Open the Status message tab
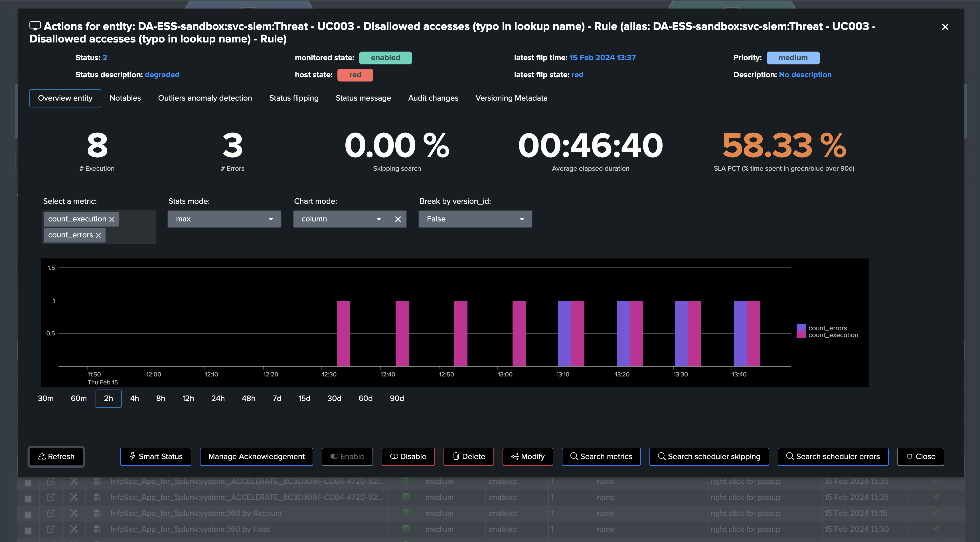The height and width of the screenshot is (542, 980). (363, 98)
